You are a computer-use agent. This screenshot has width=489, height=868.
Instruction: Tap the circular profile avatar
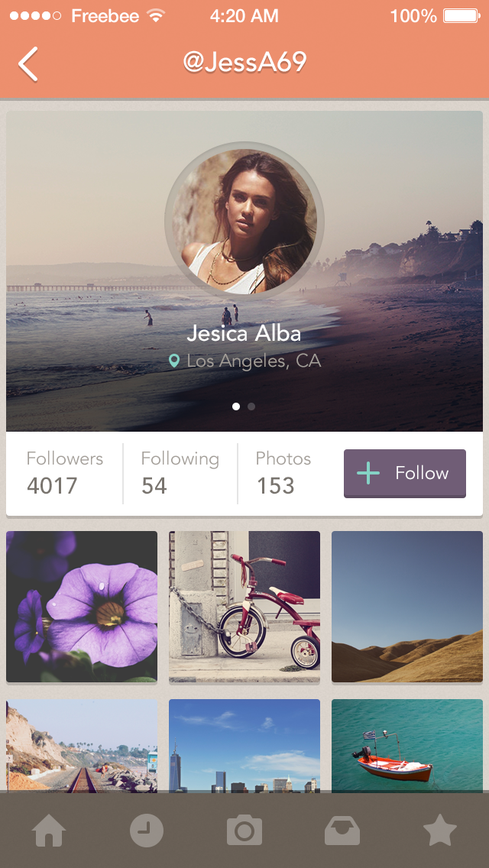pos(244,222)
